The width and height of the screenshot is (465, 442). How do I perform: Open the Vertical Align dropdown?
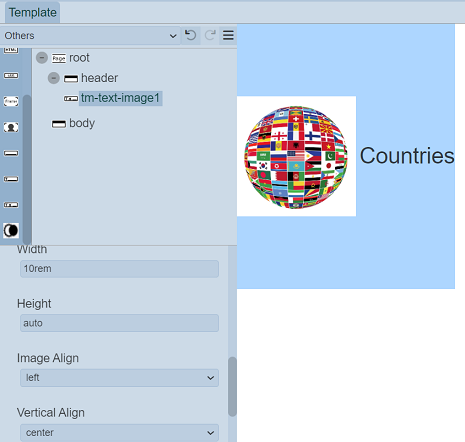point(119,433)
